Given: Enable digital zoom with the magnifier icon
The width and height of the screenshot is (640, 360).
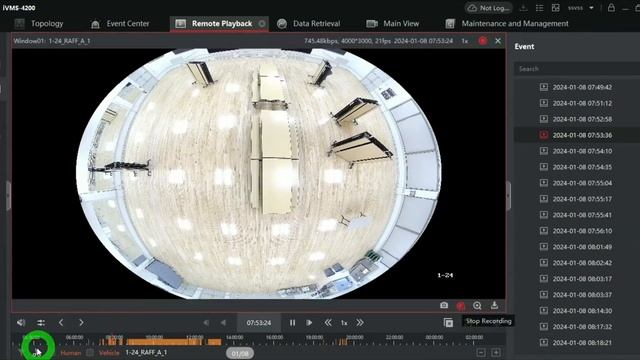Looking at the screenshot, I should coord(477,305).
